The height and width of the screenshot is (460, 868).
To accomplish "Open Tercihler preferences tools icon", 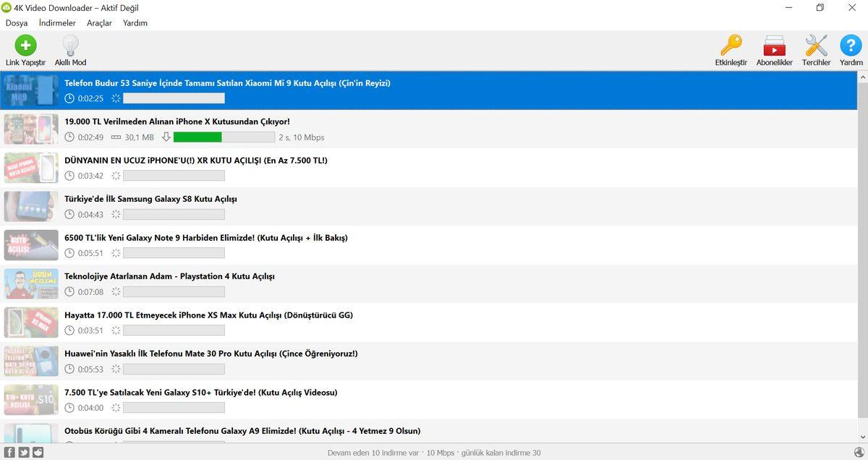I will (x=816, y=46).
